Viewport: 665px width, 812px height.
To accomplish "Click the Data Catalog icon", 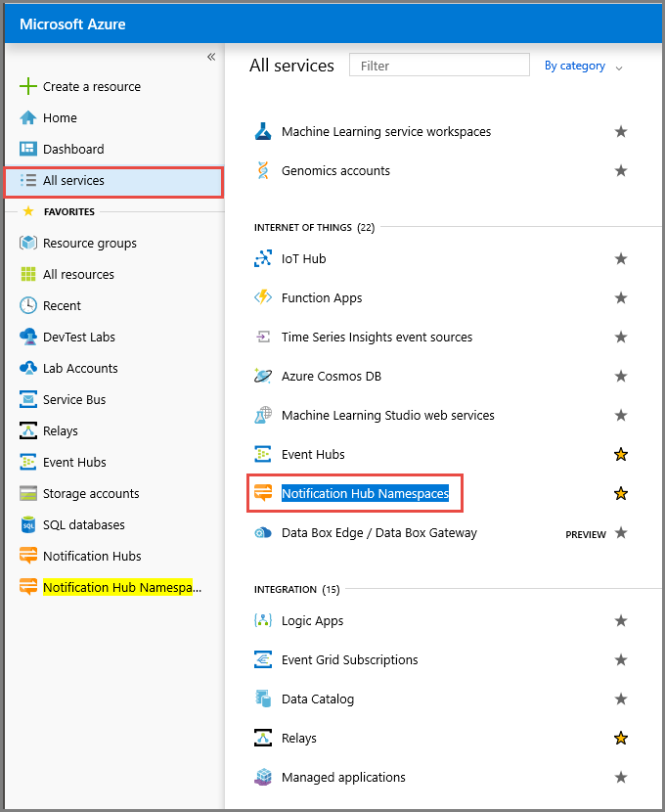I will pos(263,699).
